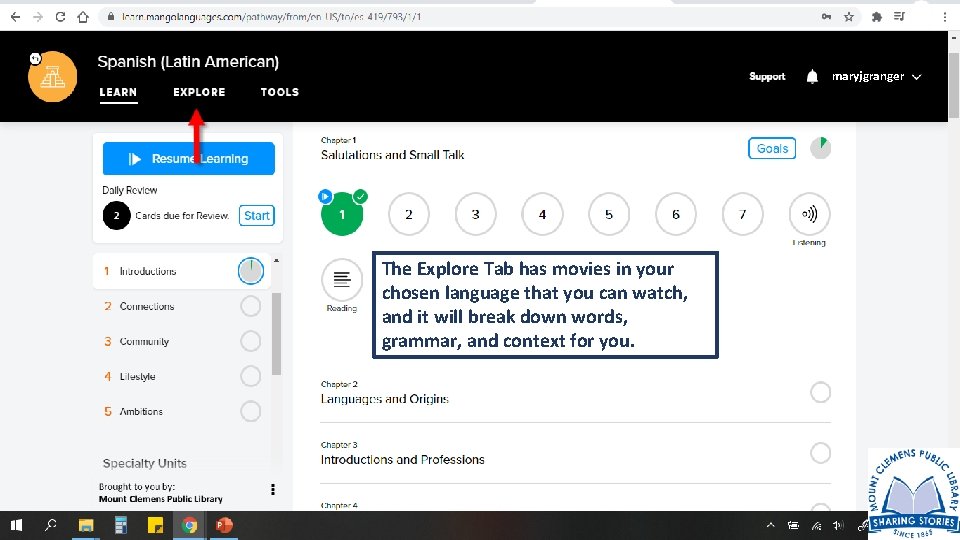The height and width of the screenshot is (540, 960).
Task: Click the browser forward arrow
Action: coord(38,17)
